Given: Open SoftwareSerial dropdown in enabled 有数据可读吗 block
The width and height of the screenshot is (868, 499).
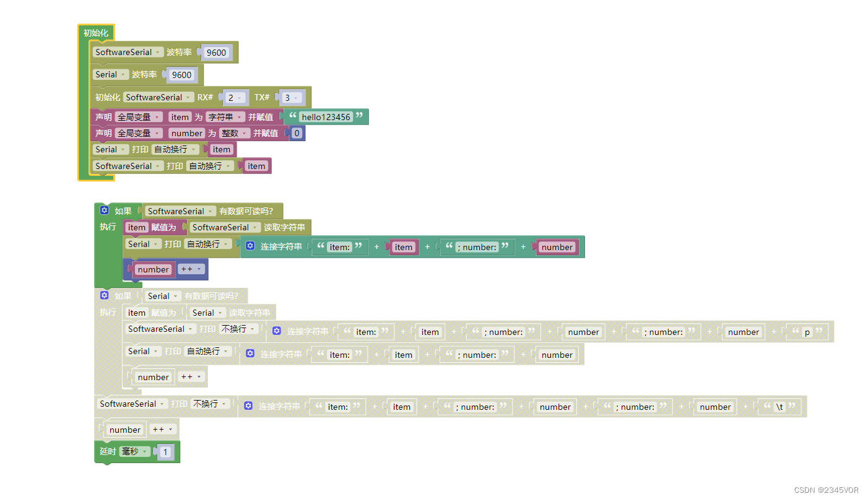Looking at the screenshot, I should tap(180, 211).
